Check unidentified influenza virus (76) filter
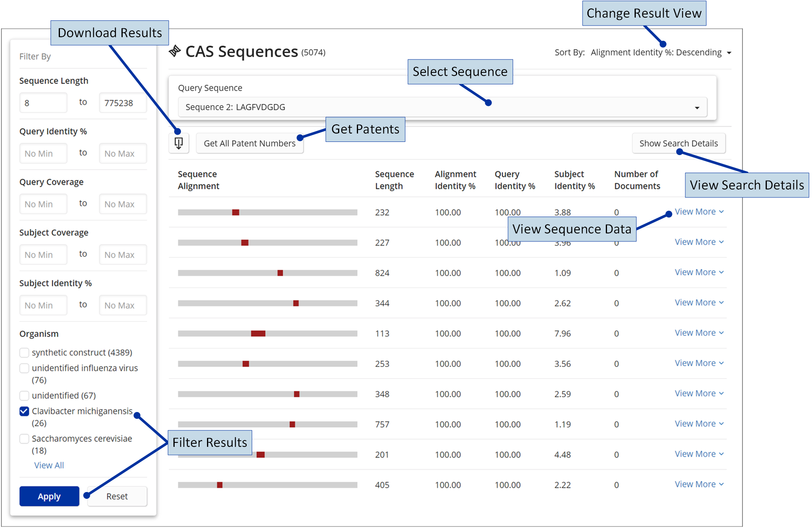 24,368
